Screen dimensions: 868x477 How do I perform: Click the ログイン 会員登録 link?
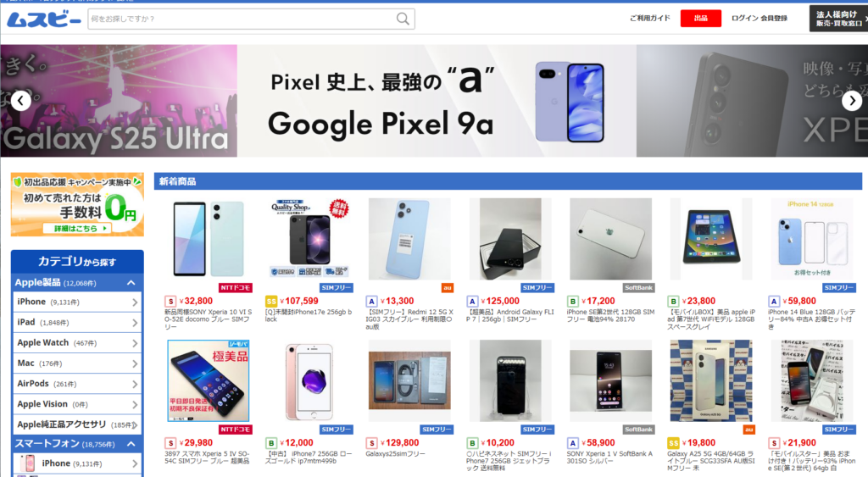(x=759, y=19)
